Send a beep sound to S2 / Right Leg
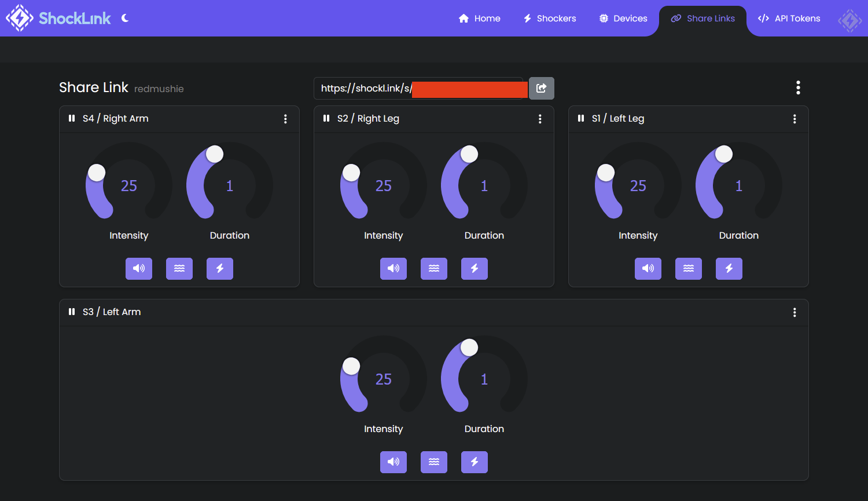Screen dimensions: 868x501 pos(393,268)
